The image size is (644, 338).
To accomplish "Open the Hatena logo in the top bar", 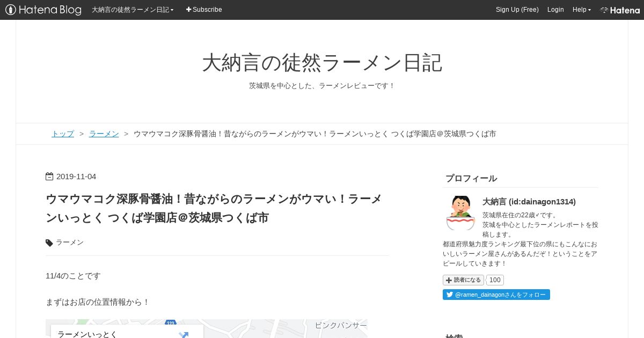I will (620, 10).
